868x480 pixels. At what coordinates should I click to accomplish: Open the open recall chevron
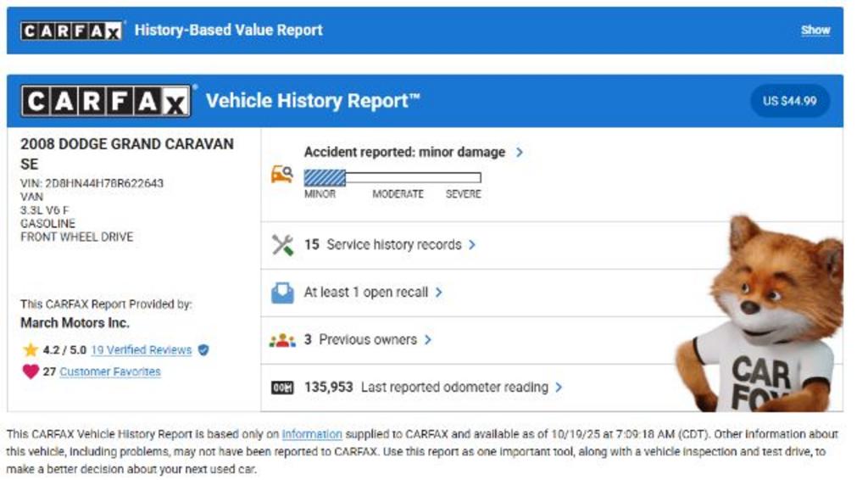point(438,293)
